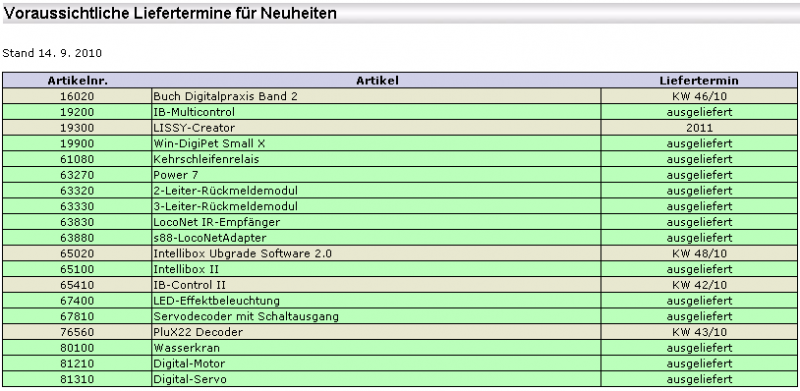
Task: Select s88-LocoNetAdapter article
Action: (x=210, y=238)
